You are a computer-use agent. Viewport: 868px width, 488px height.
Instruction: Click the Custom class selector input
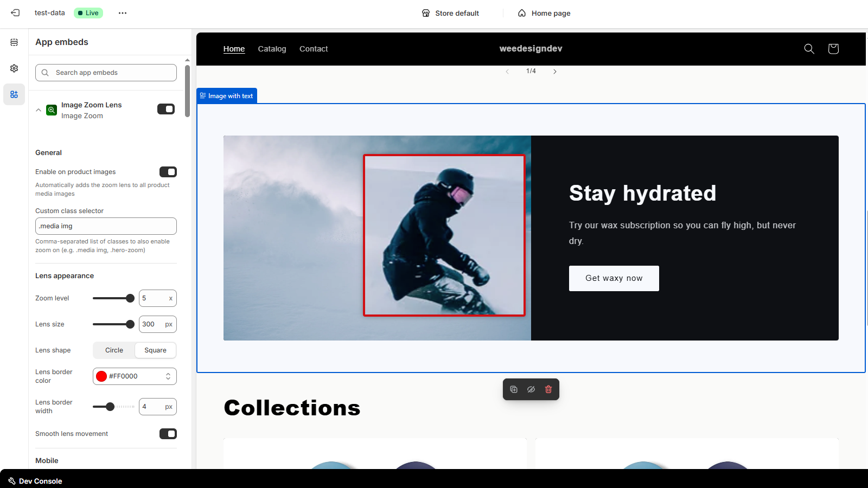[106, 226]
